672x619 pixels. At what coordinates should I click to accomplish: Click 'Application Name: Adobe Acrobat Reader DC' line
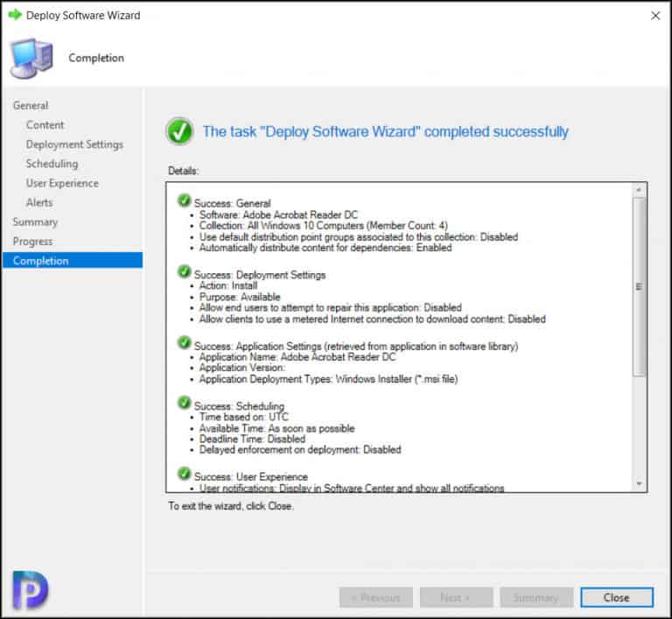[x=297, y=357]
